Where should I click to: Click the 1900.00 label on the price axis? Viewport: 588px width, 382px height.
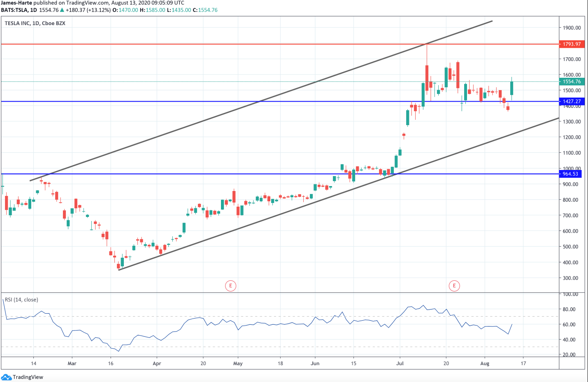(x=572, y=28)
